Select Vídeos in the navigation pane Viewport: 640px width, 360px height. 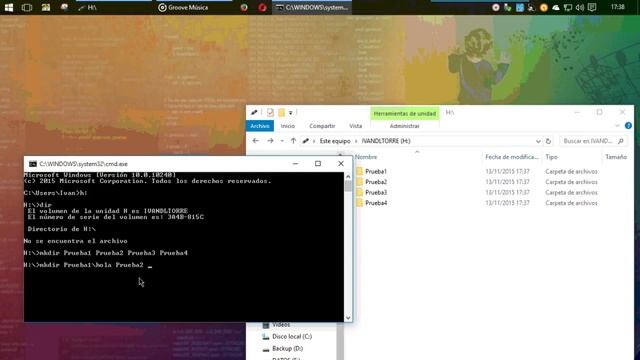281,325
